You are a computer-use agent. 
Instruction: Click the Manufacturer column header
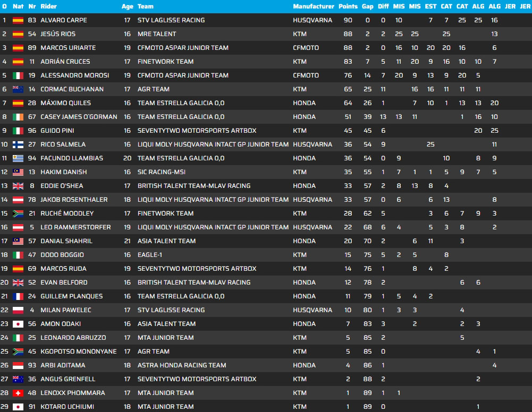[314, 6]
